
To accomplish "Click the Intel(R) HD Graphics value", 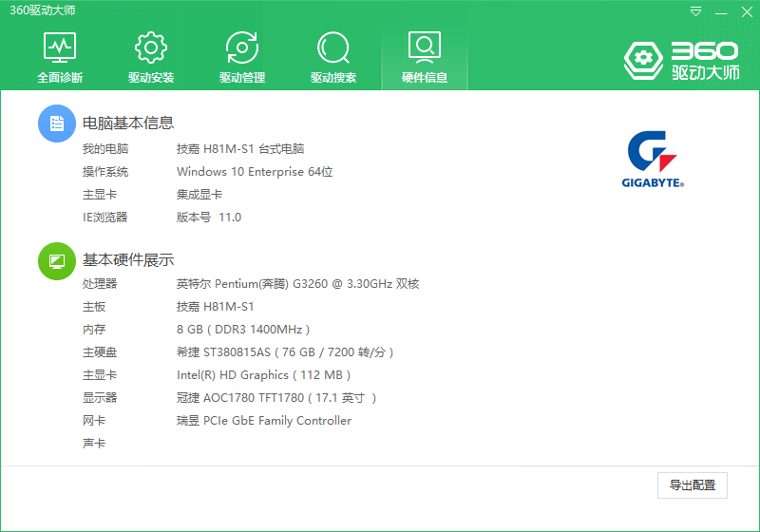I will click(264, 375).
